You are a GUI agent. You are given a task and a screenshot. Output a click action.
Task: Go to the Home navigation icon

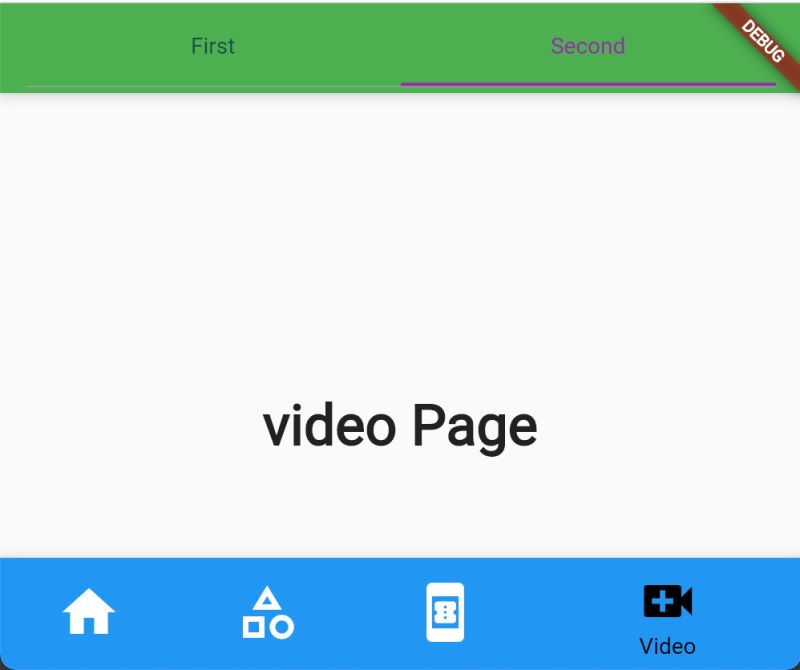(89, 611)
